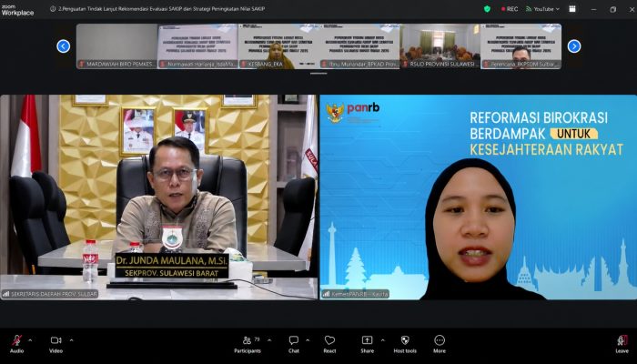Click the meeting info icon beside title
This screenshot has height=364, width=637.
[53, 8]
